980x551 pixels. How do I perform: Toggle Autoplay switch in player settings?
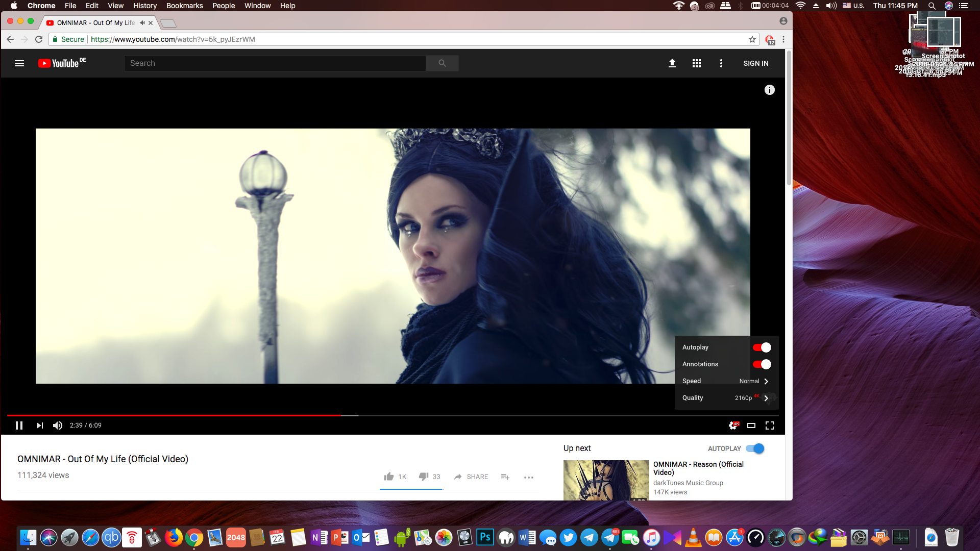(762, 347)
